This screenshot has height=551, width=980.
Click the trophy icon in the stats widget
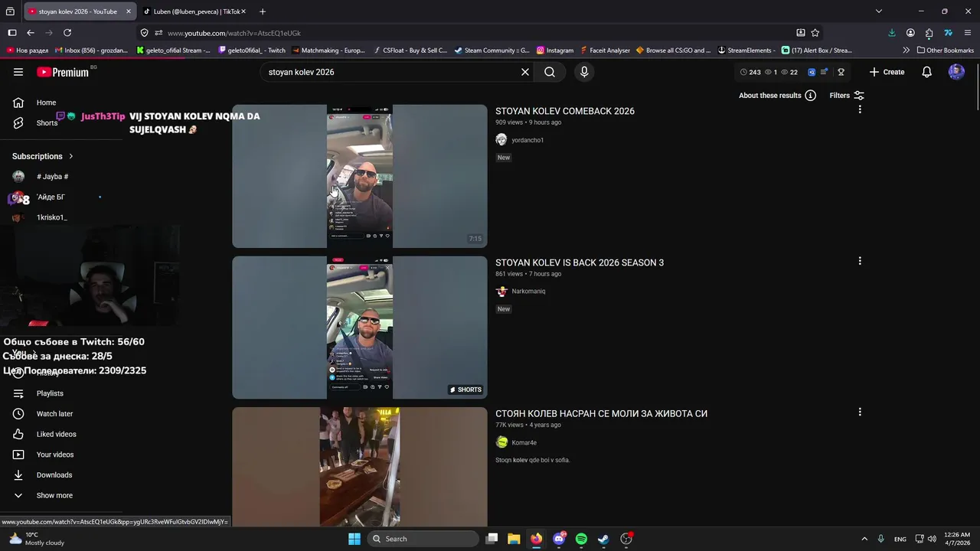tap(841, 72)
